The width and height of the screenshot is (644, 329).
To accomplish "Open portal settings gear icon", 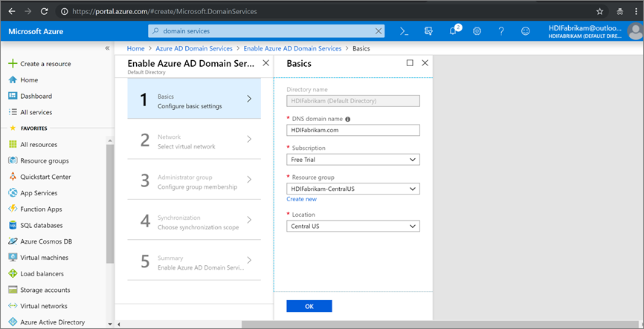I will (477, 31).
